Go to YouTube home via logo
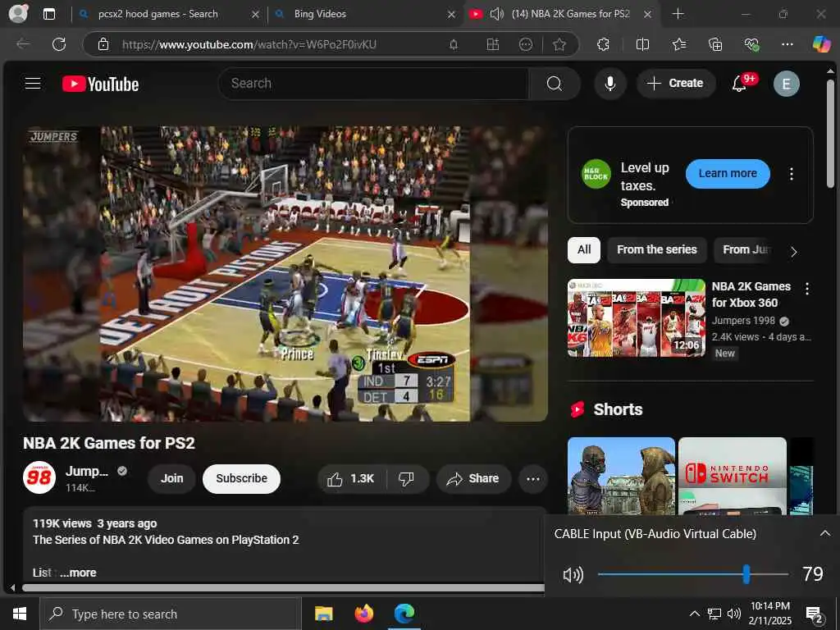 pyautogui.click(x=100, y=84)
